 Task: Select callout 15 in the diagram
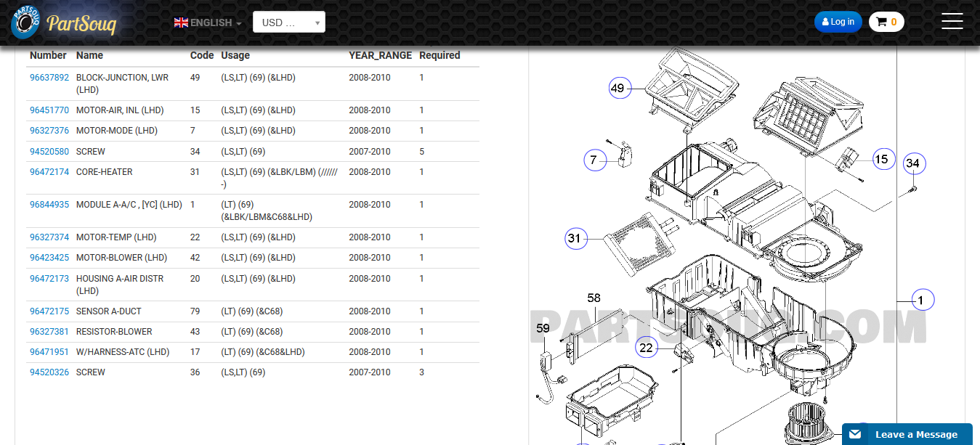tap(882, 160)
